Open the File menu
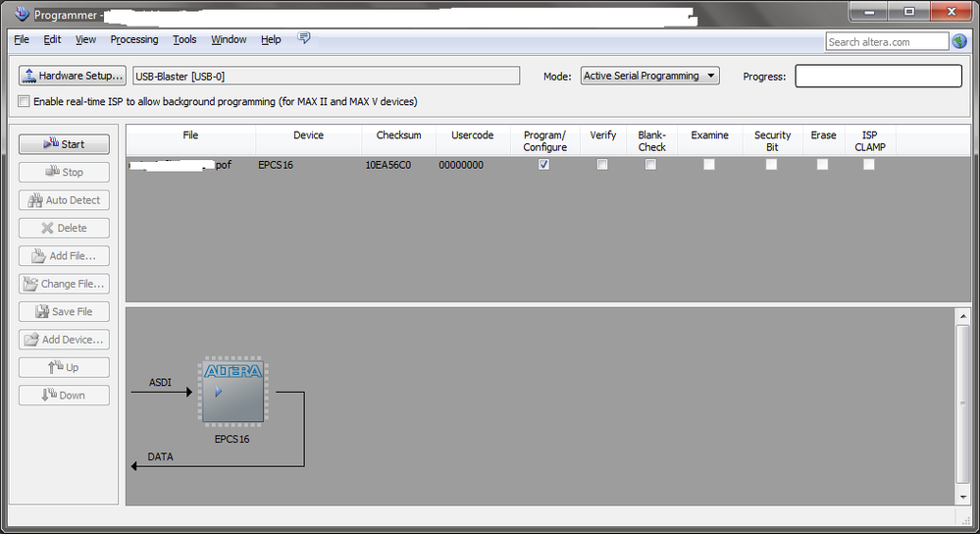The image size is (980, 534). tap(22, 39)
